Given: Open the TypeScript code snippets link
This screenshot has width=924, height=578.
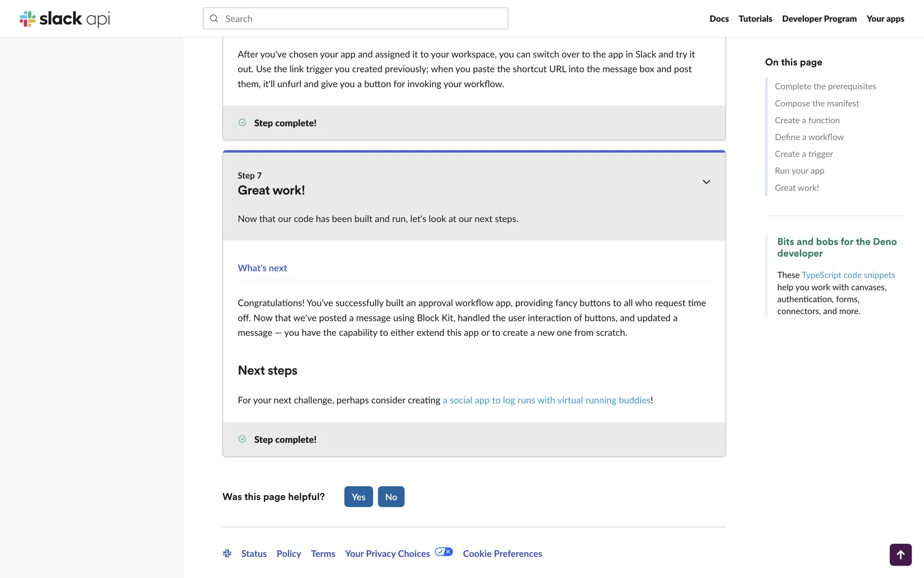Looking at the screenshot, I should click(848, 275).
